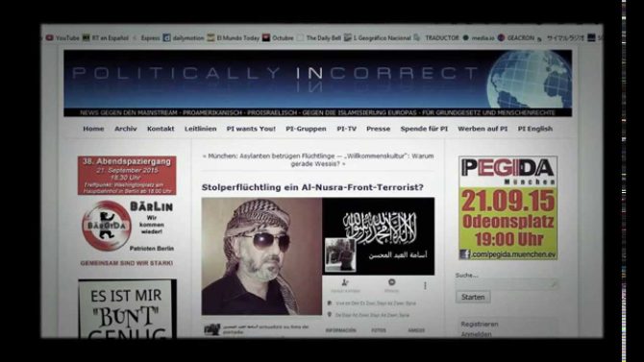Viewport: 644px width, 362px height.
Task: Open the black flag profile screenshot image
Action: click(379, 236)
